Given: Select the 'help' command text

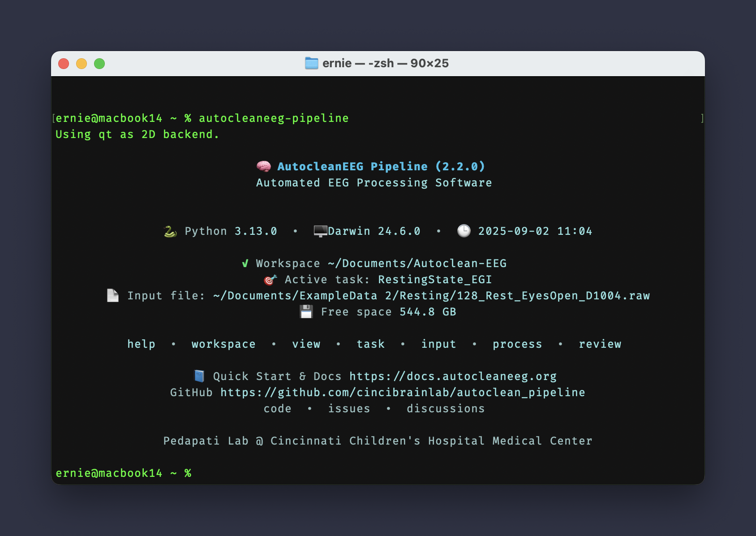Looking at the screenshot, I should pyautogui.click(x=141, y=344).
